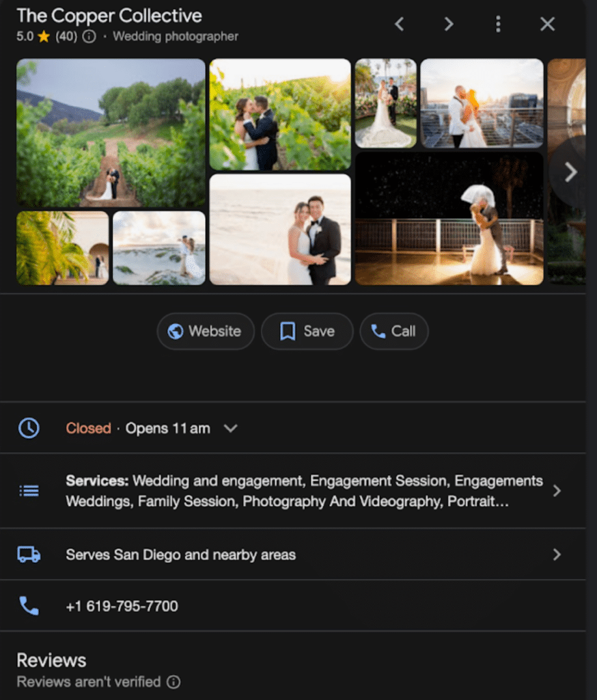
Task: Expand the opening hours dropdown
Action: click(x=231, y=429)
